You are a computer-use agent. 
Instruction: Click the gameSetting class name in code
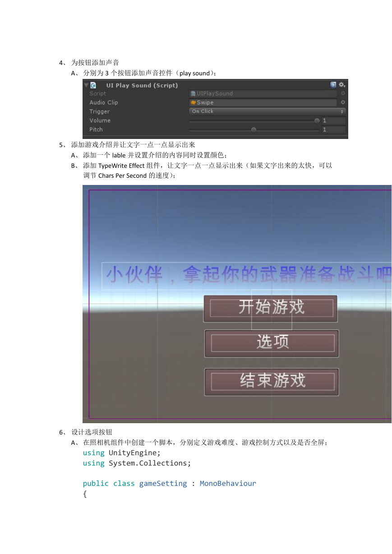[163, 483]
